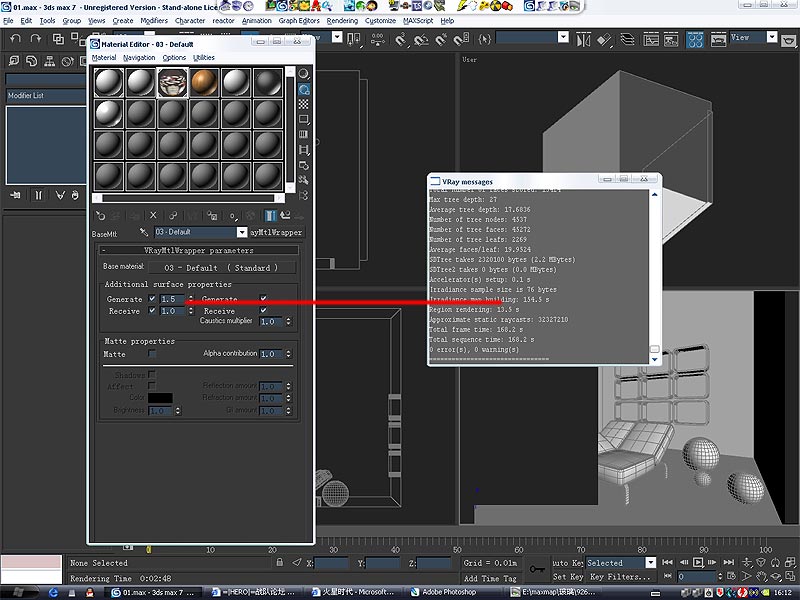Open reference coordinate system dropdown arrow

337,37
